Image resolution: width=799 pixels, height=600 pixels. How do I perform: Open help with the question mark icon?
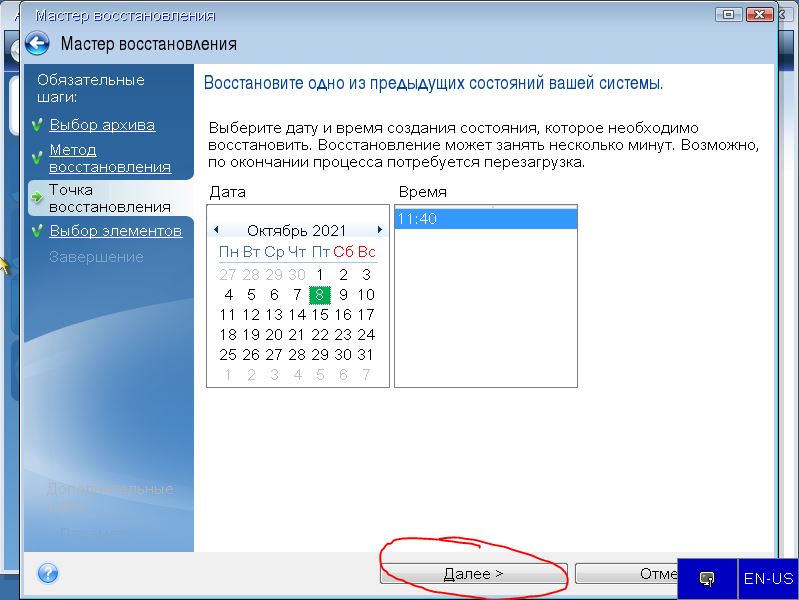coord(47,573)
